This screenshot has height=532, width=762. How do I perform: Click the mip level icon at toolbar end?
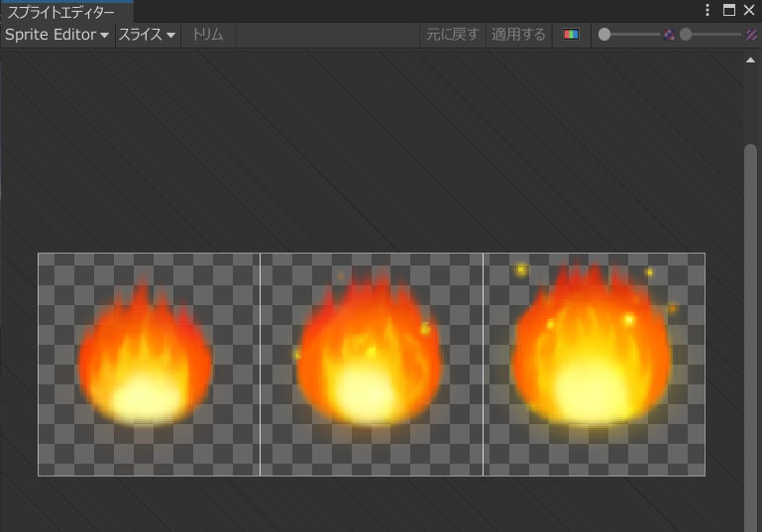tap(751, 35)
